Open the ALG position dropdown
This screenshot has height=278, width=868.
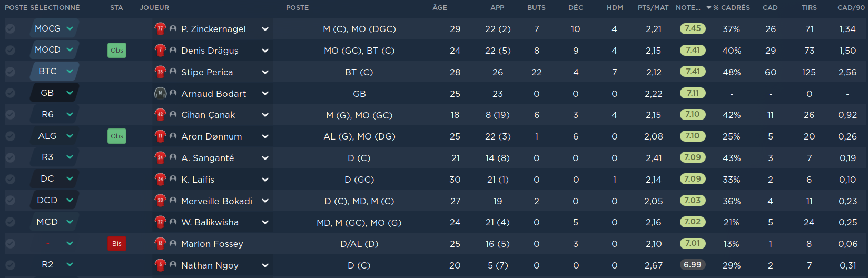[70, 136]
